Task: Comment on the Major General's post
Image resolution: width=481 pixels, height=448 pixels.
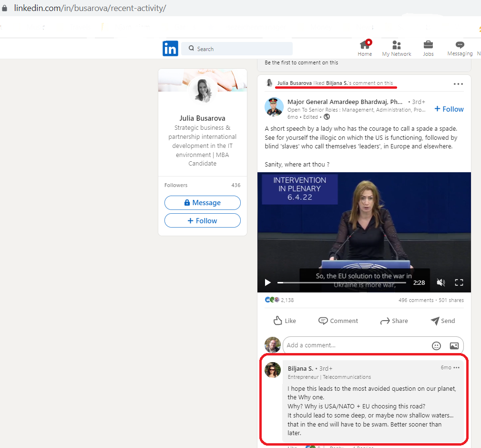Action: point(338,321)
